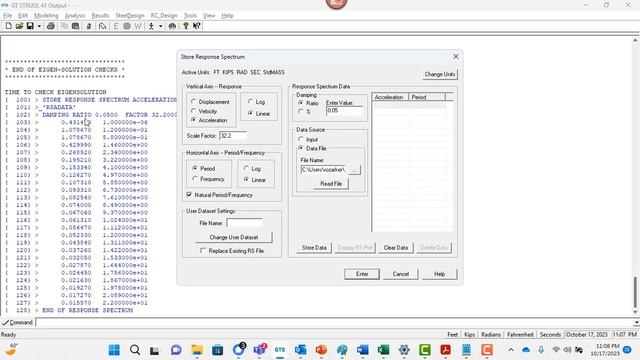The image size is (640, 360).
Task: Open Outlook from taskbar
Action: (x=300, y=350)
